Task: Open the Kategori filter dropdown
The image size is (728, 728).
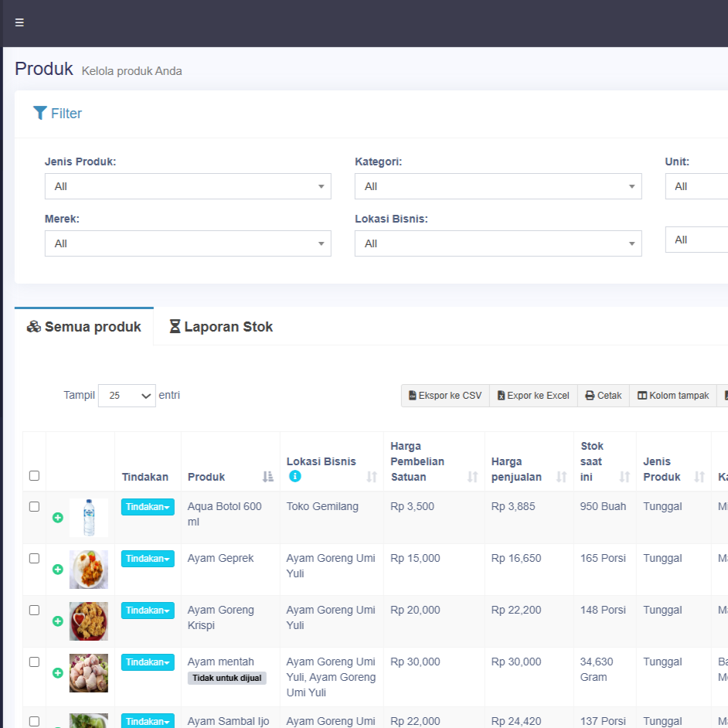Action: click(x=498, y=186)
